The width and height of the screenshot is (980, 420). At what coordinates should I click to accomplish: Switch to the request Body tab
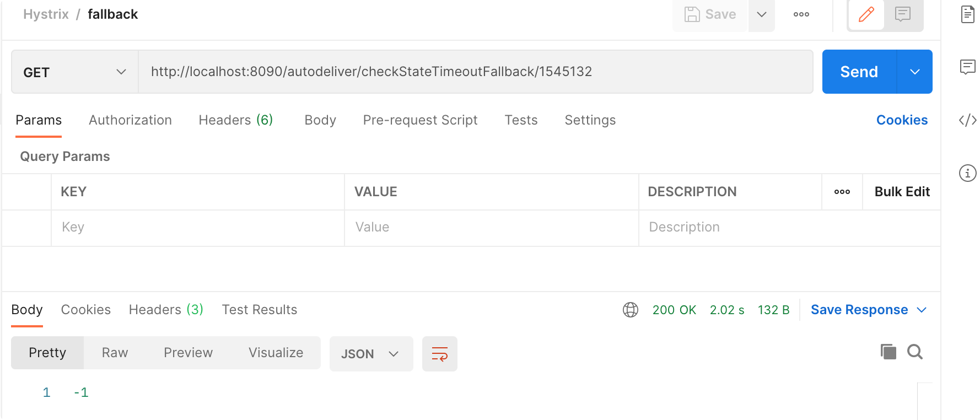[x=320, y=120]
